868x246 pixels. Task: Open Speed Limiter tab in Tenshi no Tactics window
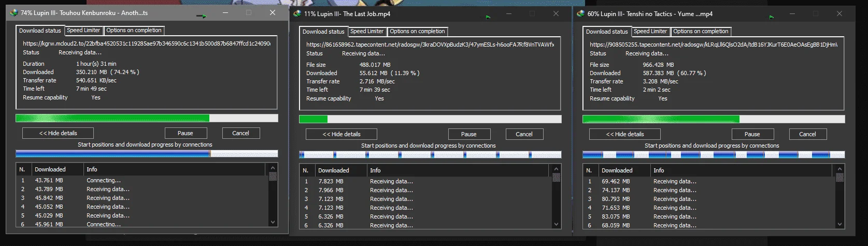(x=650, y=32)
